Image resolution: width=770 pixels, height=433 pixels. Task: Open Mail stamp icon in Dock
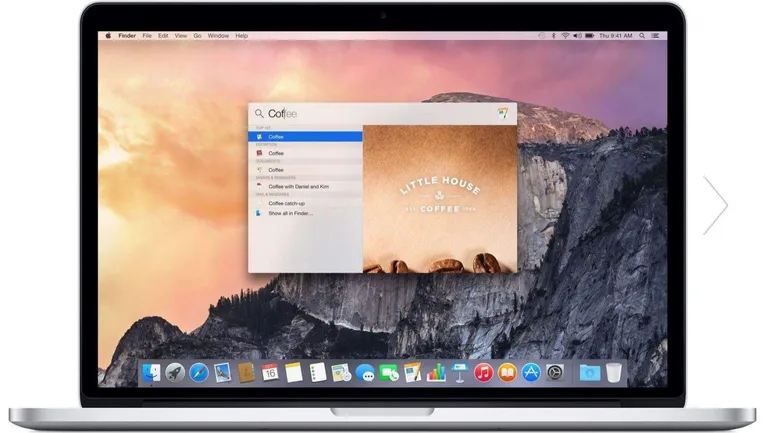(222, 373)
